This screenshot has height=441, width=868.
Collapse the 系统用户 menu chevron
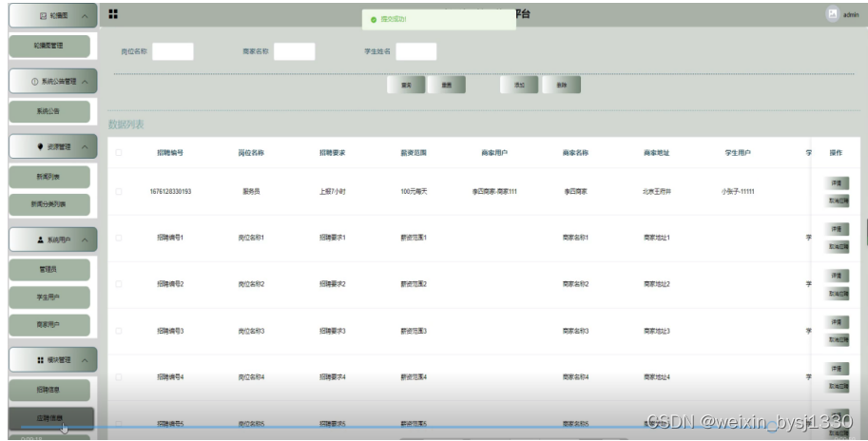(85, 240)
